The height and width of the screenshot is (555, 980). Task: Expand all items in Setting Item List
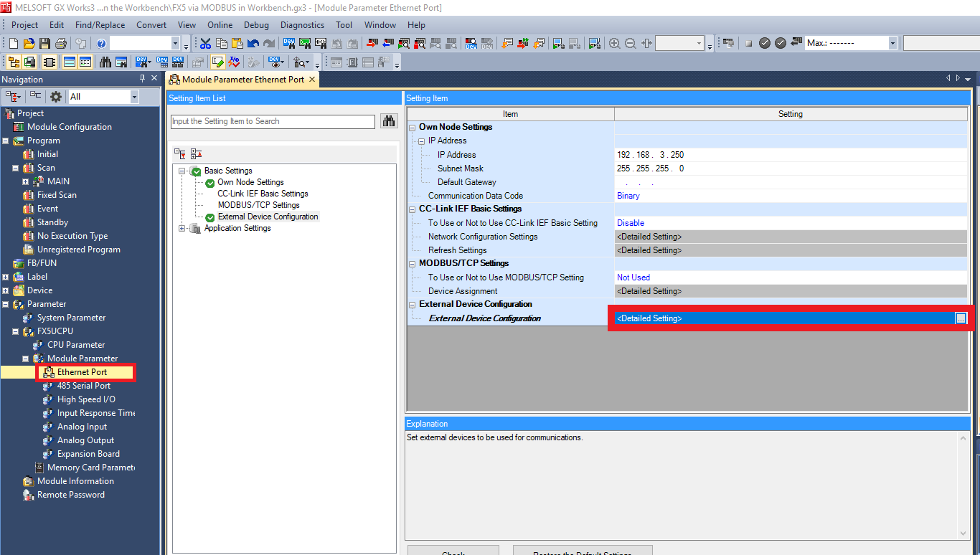[180, 153]
